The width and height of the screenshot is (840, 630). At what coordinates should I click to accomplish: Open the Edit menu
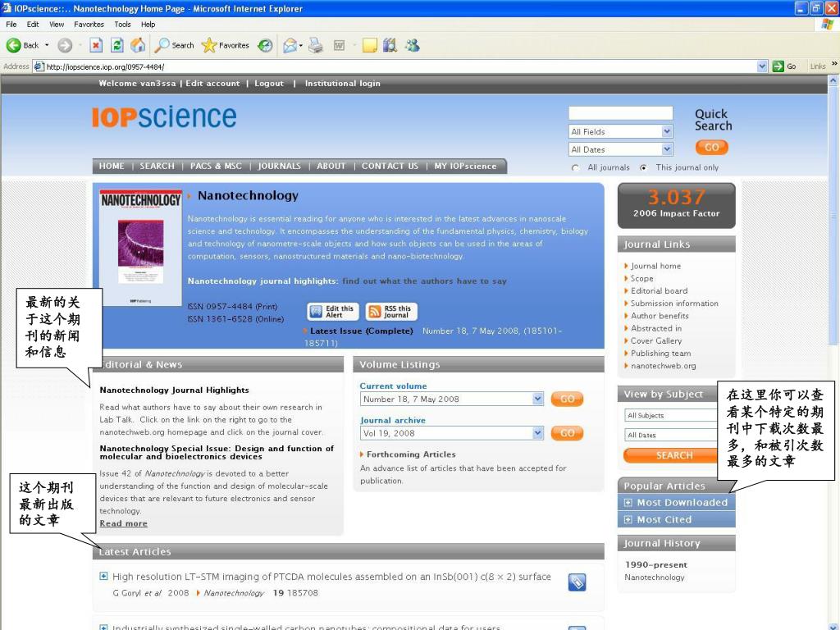click(33, 24)
